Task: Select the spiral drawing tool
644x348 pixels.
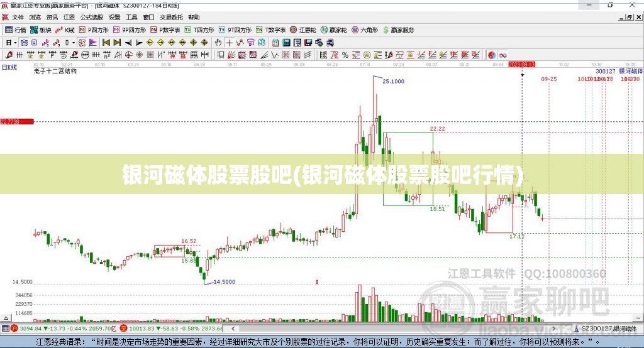Action: click(x=64, y=55)
